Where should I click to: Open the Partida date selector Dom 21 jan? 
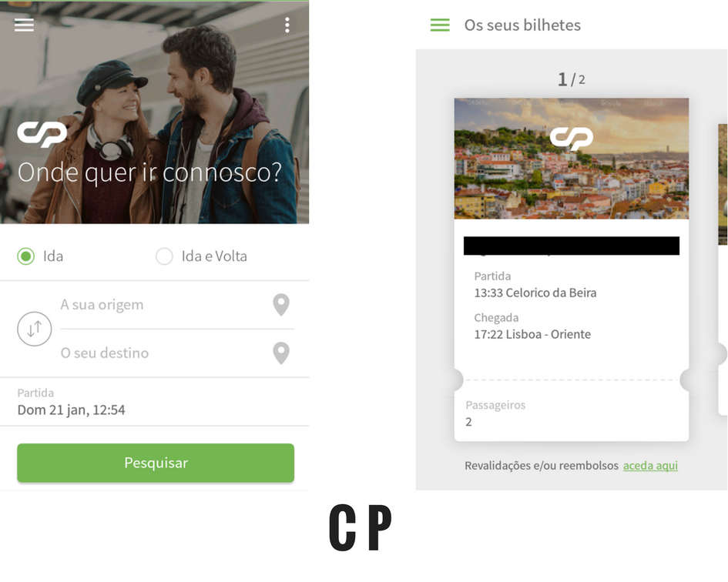click(x=155, y=402)
